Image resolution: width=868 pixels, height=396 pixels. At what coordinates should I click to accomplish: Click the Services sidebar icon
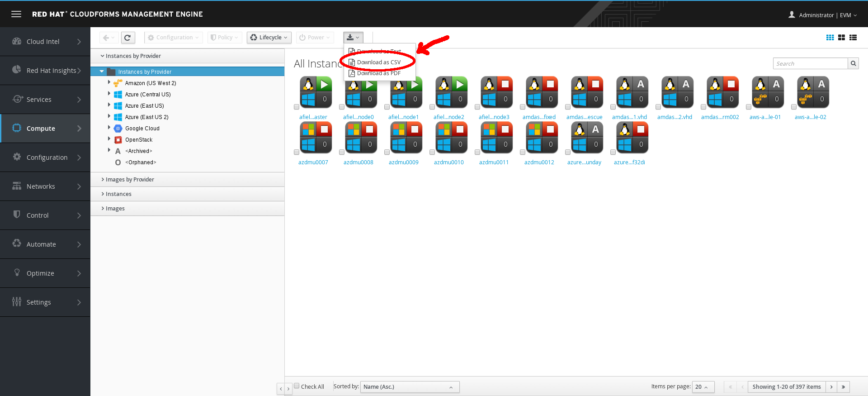[18, 99]
